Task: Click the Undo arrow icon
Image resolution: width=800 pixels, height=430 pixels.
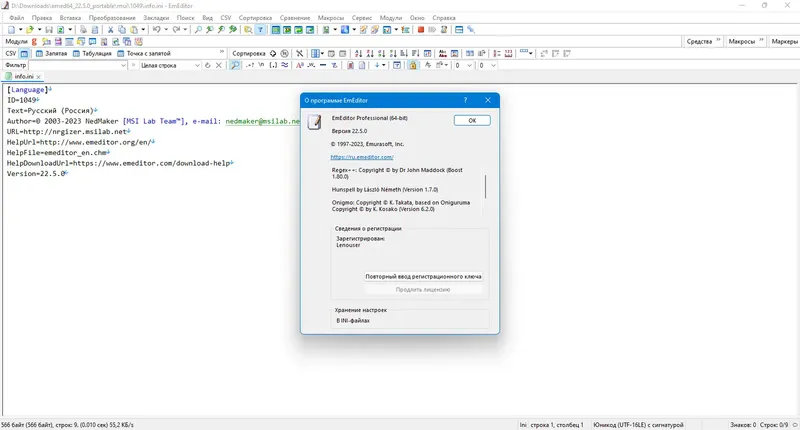Action: tap(157, 30)
